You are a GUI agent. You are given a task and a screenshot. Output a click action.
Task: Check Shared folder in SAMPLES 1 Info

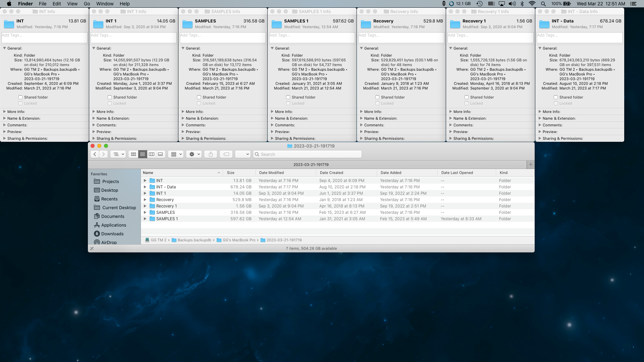coord(288,97)
